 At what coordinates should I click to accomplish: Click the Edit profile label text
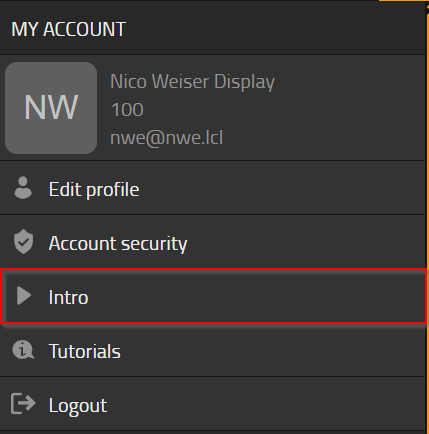94,190
